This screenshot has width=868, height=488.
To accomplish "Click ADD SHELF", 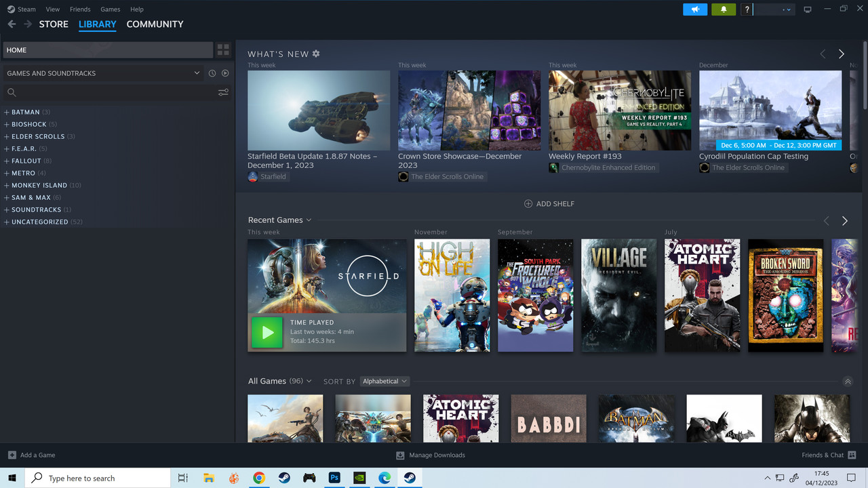I will pyautogui.click(x=549, y=204).
